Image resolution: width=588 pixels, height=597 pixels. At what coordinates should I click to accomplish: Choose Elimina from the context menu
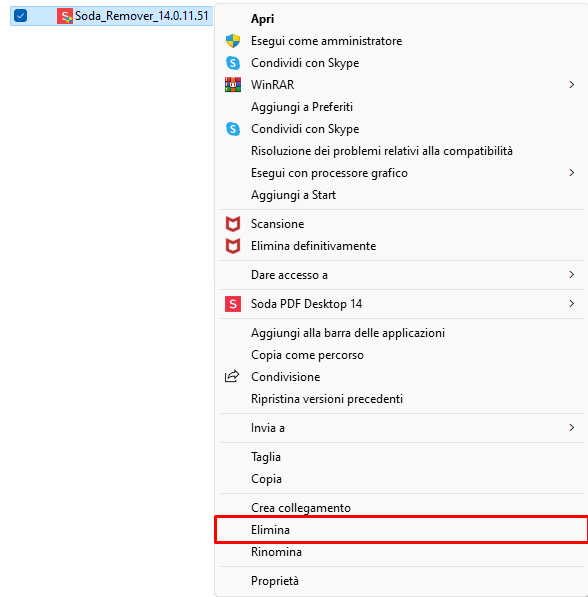(x=401, y=530)
